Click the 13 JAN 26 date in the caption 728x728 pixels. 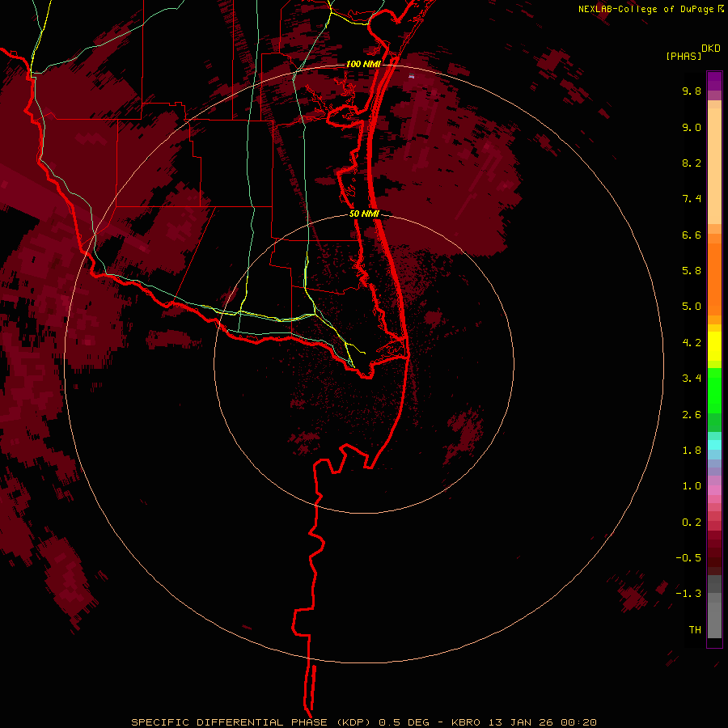tap(522, 722)
